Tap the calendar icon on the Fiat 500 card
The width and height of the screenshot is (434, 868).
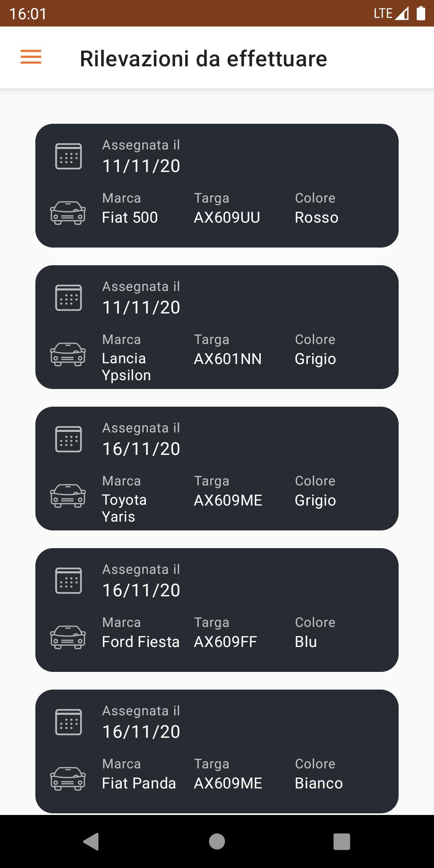pos(68,156)
